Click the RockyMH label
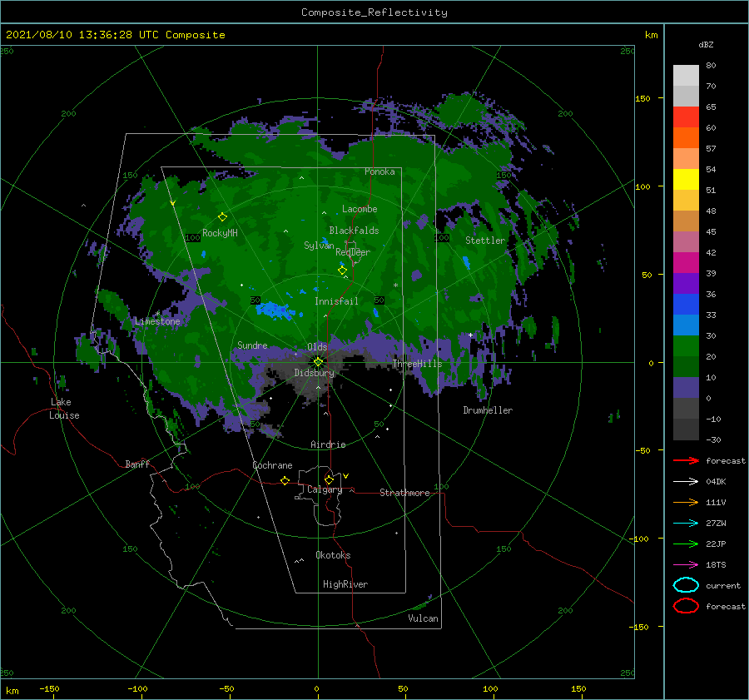Viewport: 749px width, 700px height. tap(220, 233)
